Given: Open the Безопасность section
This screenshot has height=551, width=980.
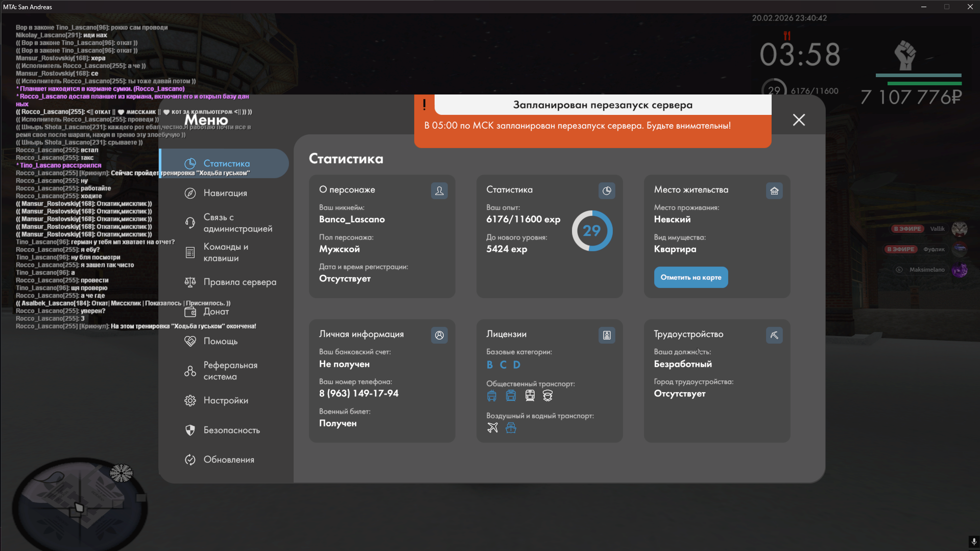Looking at the screenshot, I should [231, 430].
